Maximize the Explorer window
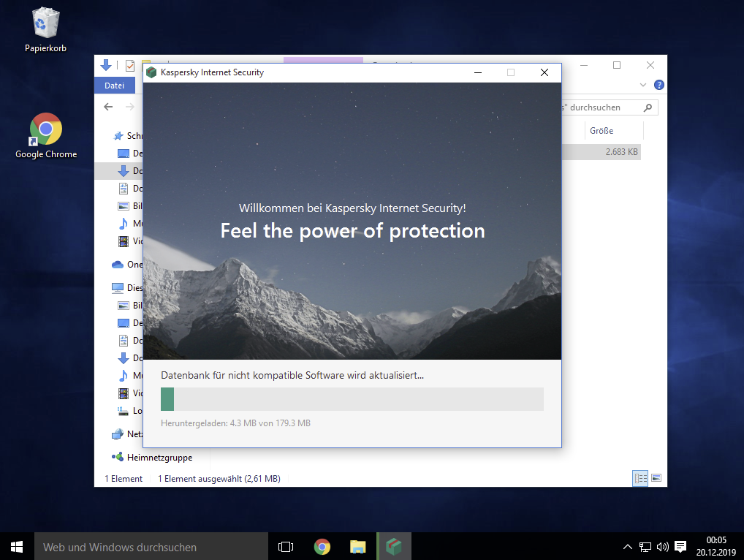Image resolution: width=744 pixels, height=560 pixels. point(617,65)
